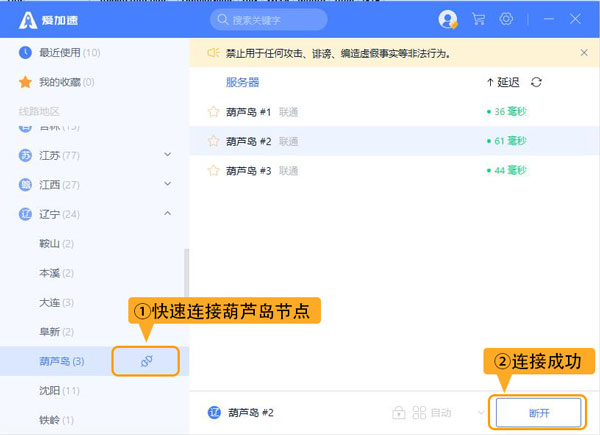Click the 辽宁 region badge icon in sidebar
Image resolution: width=600 pixels, height=435 pixels.
(25, 214)
